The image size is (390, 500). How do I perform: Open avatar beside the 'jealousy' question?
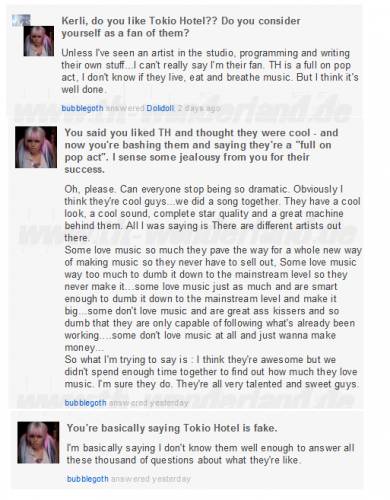(36, 147)
